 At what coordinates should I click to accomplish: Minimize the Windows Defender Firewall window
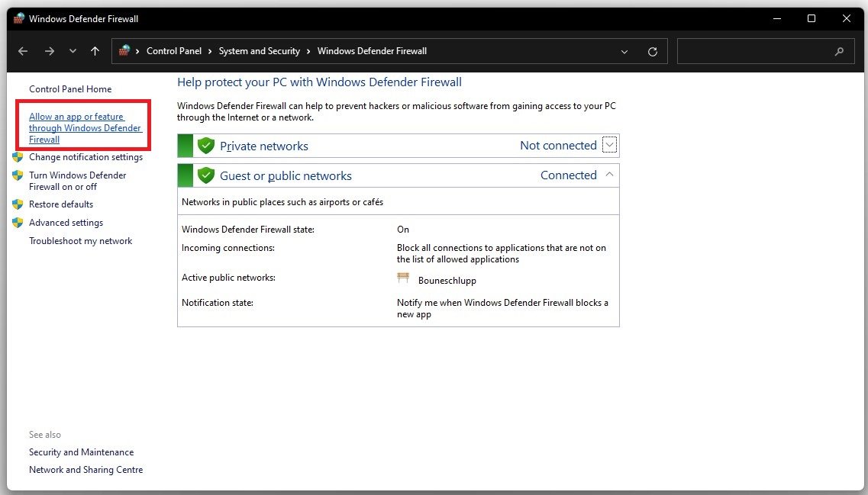coord(777,18)
